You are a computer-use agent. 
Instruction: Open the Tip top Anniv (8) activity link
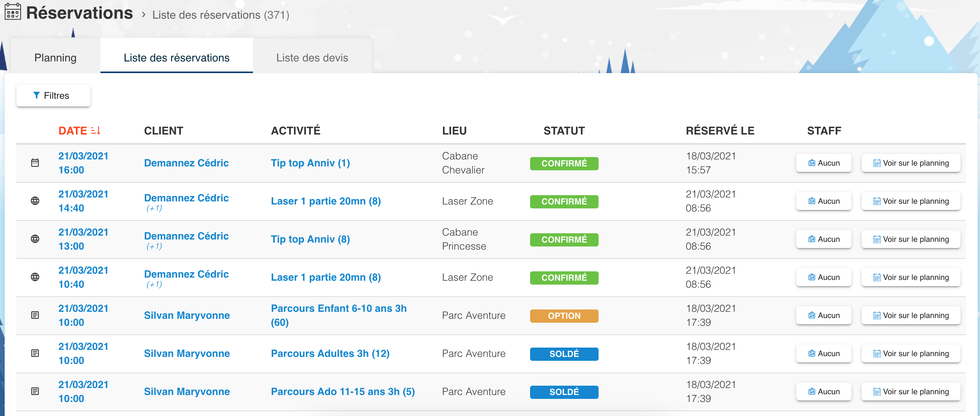[310, 239]
